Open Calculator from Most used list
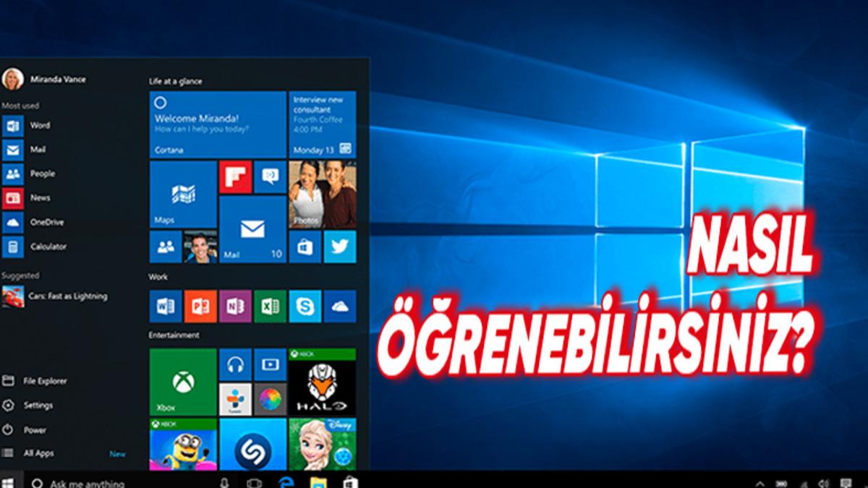The width and height of the screenshot is (868, 488). click(48, 247)
